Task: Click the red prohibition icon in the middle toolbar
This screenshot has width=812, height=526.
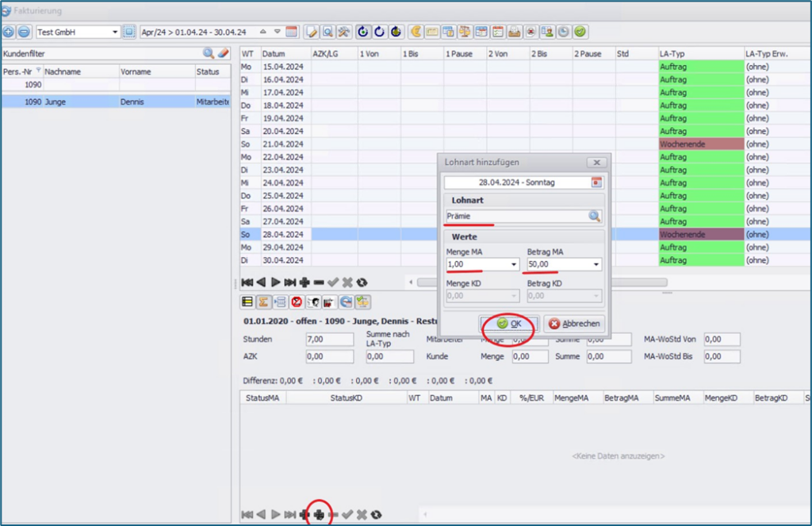Action: [x=297, y=302]
